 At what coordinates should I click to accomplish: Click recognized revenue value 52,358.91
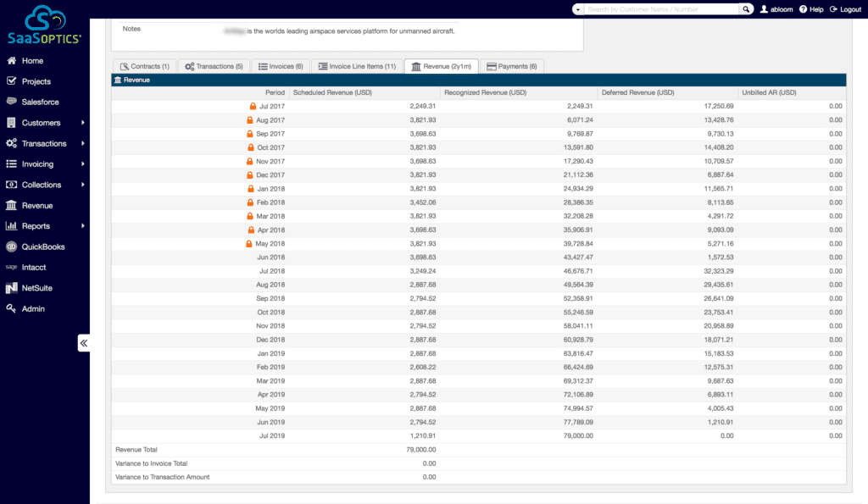click(578, 298)
